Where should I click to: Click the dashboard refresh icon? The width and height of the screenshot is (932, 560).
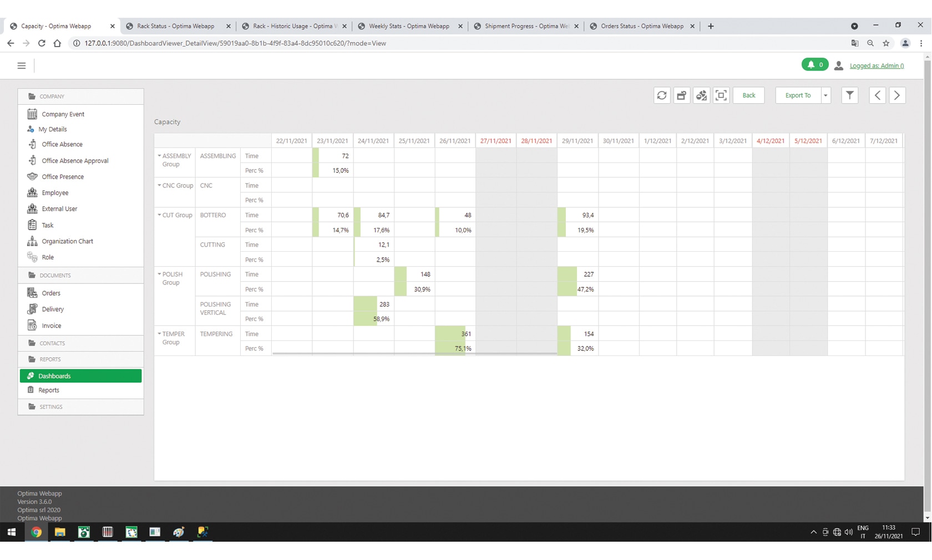coord(662,95)
